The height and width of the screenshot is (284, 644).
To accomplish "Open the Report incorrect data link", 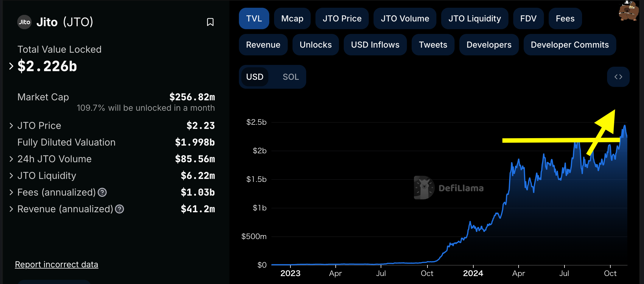I will [57, 264].
